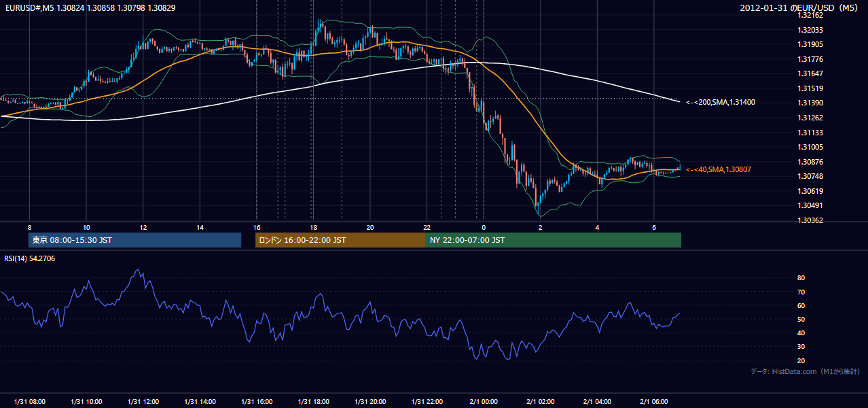Click the RSI(14) 54.2706 indicator label
The height and width of the screenshot is (408, 868).
point(30,258)
